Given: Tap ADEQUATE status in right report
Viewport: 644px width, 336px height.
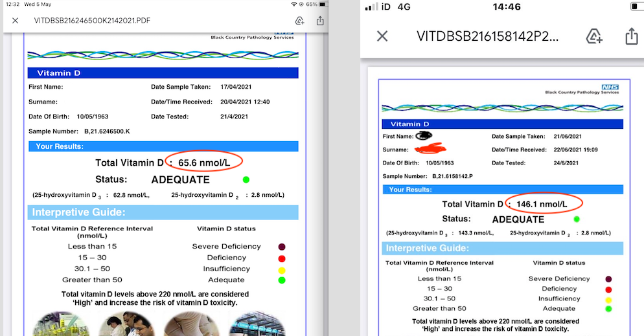Looking at the screenshot, I should coord(518,219).
